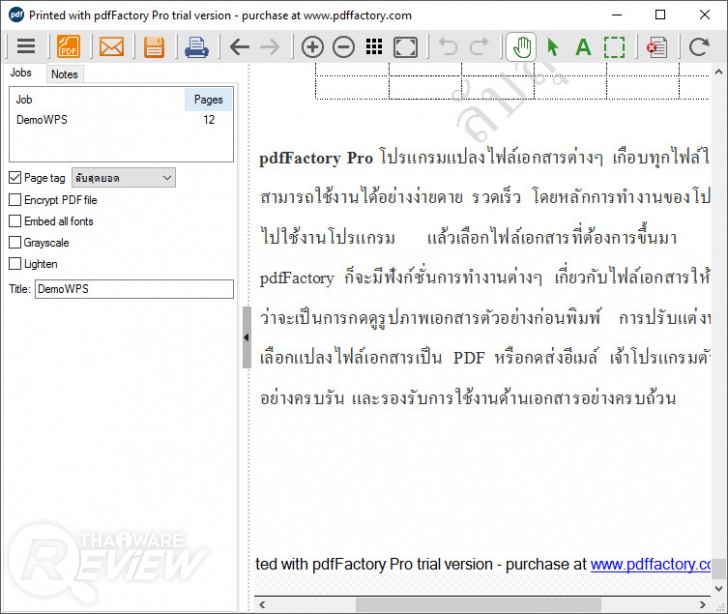Click the orange PDF view icon
Image resolution: width=728 pixels, height=614 pixels.
point(68,46)
